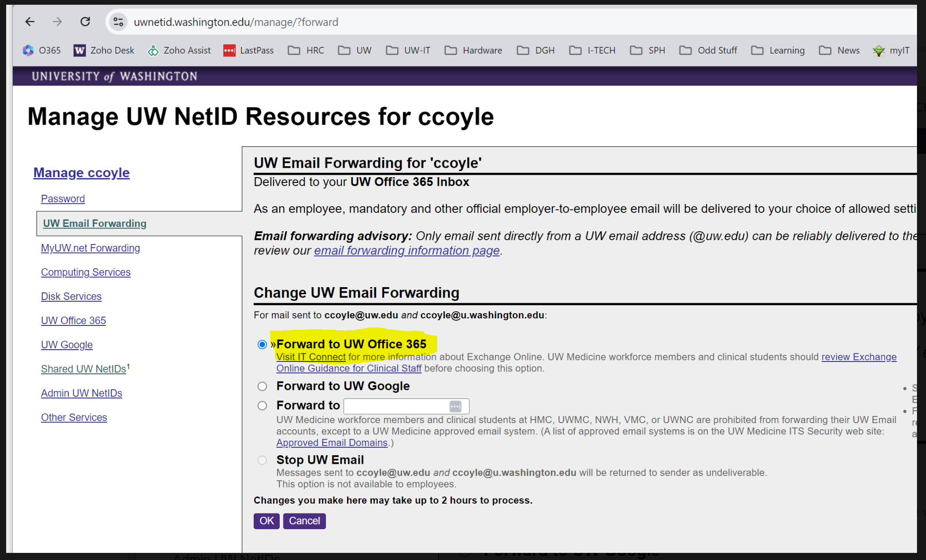Expand the HRC bookmarks folder
Image resolution: width=926 pixels, height=560 pixels.
(x=306, y=50)
